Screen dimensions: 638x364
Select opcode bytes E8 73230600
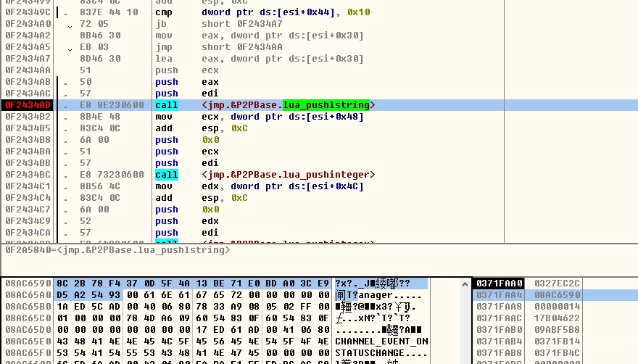pyautogui.click(x=112, y=175)
